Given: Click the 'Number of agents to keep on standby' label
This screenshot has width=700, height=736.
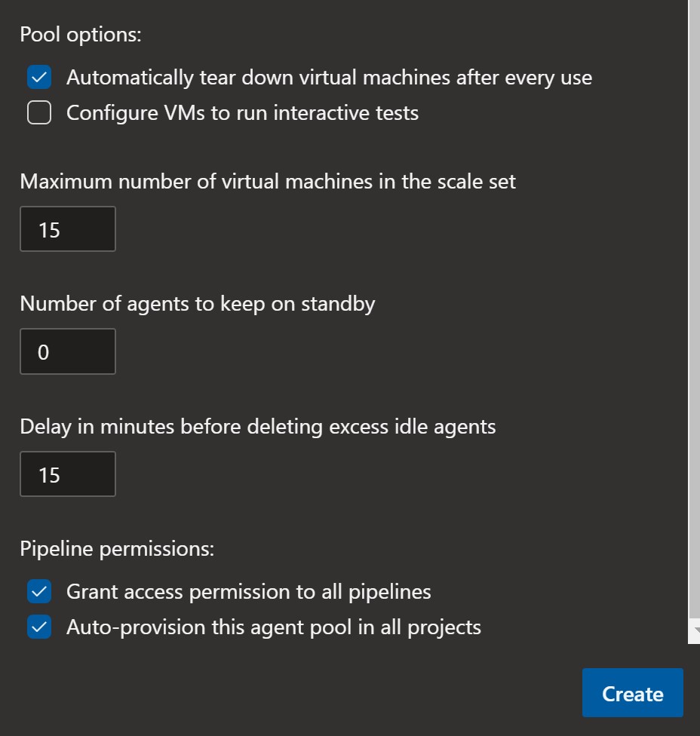Looking at the screenshot, I should tap(197, 304).
